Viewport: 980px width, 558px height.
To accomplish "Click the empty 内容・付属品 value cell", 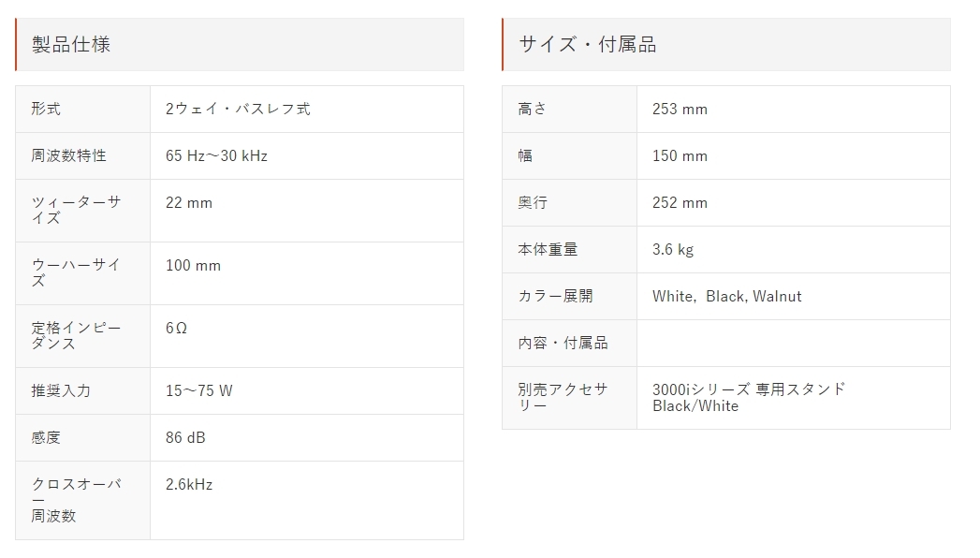I will point(794,343).
